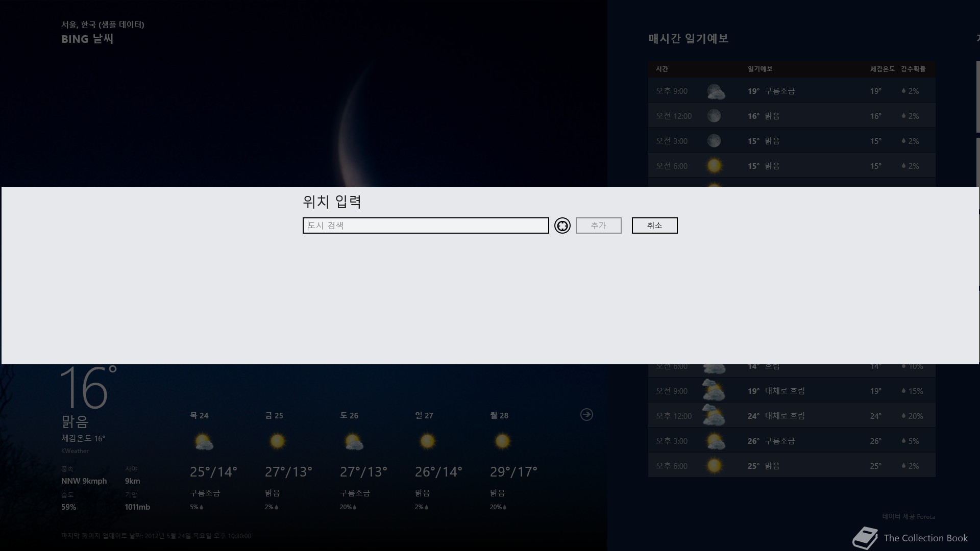Click the NNW 9kmph wind value

click(x=84, y=481)
